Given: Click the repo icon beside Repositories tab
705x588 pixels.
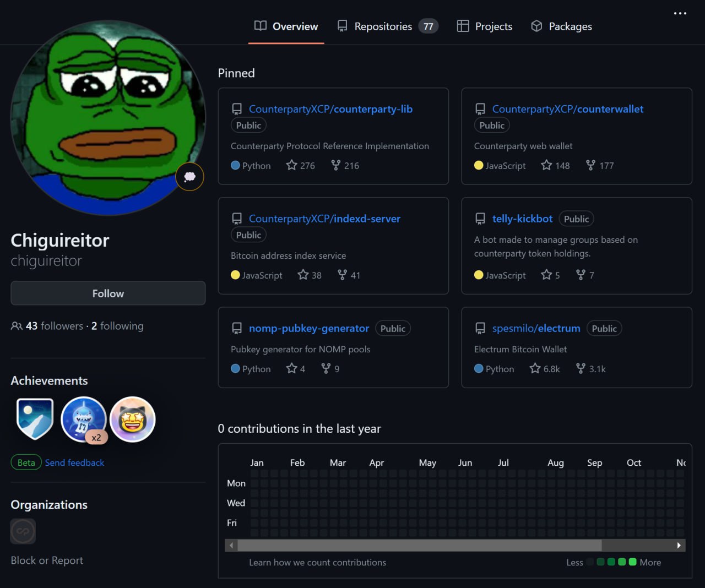Looking at the screenshot, I should tap(343, 26).
